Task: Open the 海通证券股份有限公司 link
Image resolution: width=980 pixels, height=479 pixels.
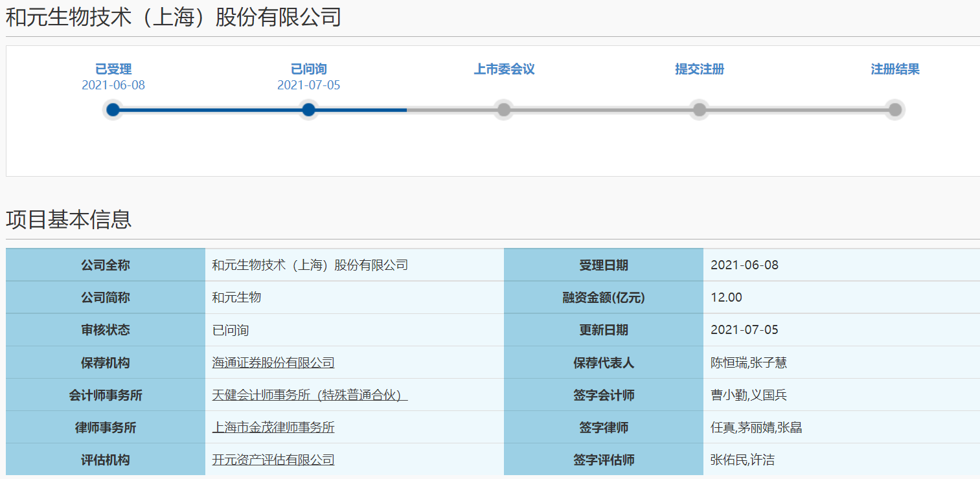Action: pos(272,362)
